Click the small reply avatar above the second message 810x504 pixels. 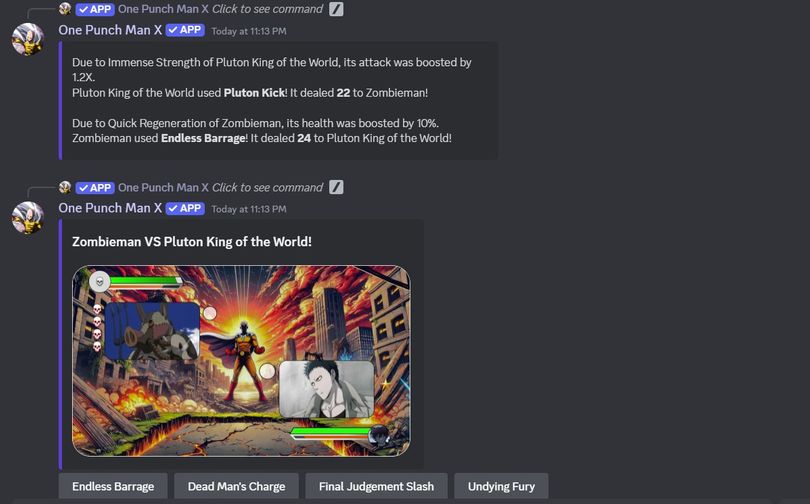click(x=65, y=187)
